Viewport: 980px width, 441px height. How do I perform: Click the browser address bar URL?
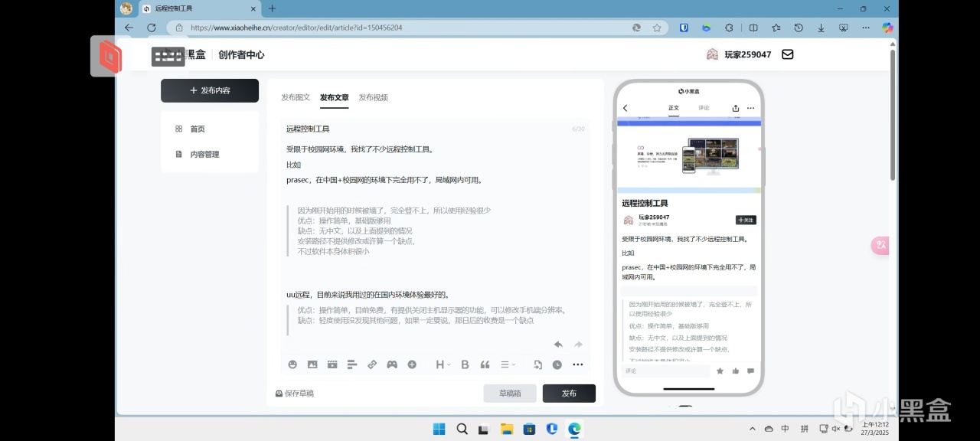[x=296, y=28]
